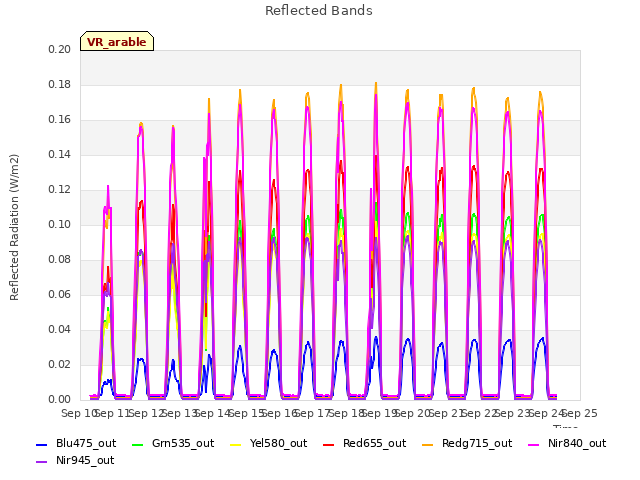The image size is (640, 480).
Task: Click the 0.10 y-axis tick label
Action: coord(60,225)
